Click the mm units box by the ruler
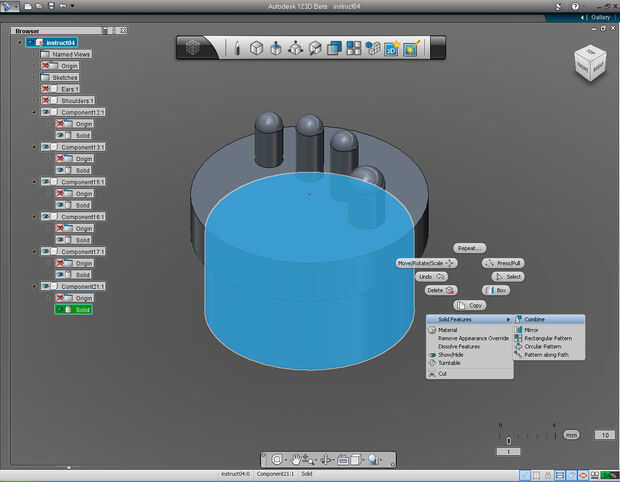The image size is (620, 482). (571, 435)
